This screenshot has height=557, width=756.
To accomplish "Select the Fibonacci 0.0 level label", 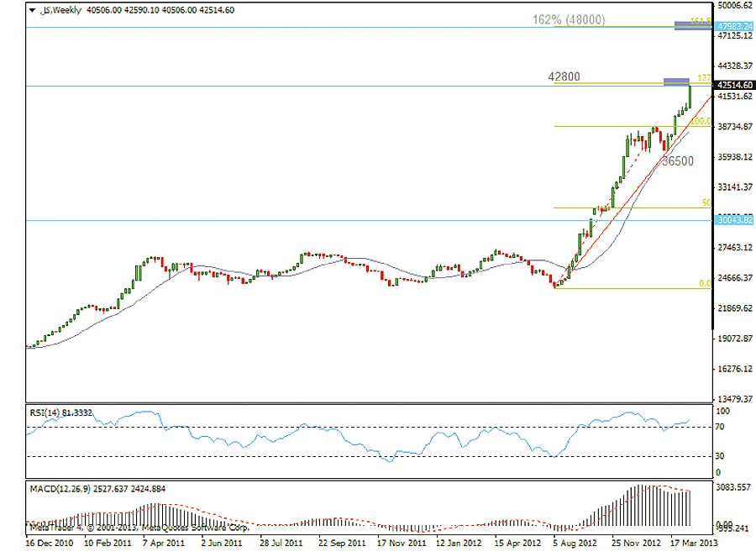I will (x=705, y=284).
